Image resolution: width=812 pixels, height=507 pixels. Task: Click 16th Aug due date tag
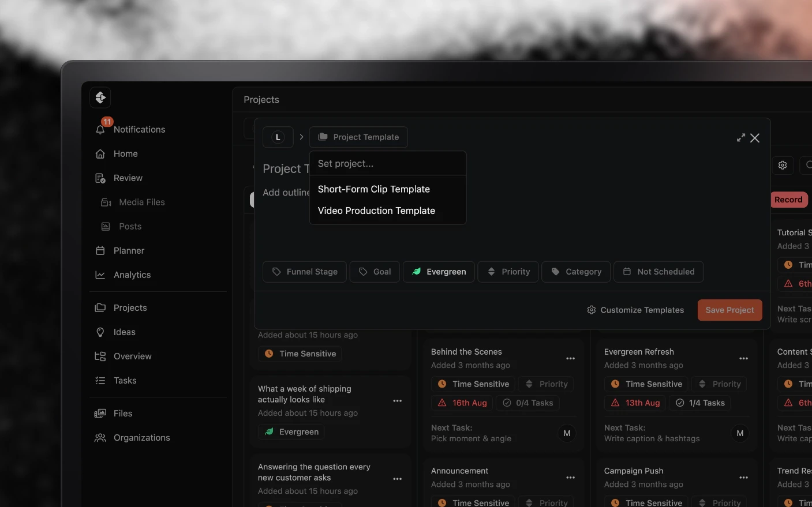pos(462,403)
